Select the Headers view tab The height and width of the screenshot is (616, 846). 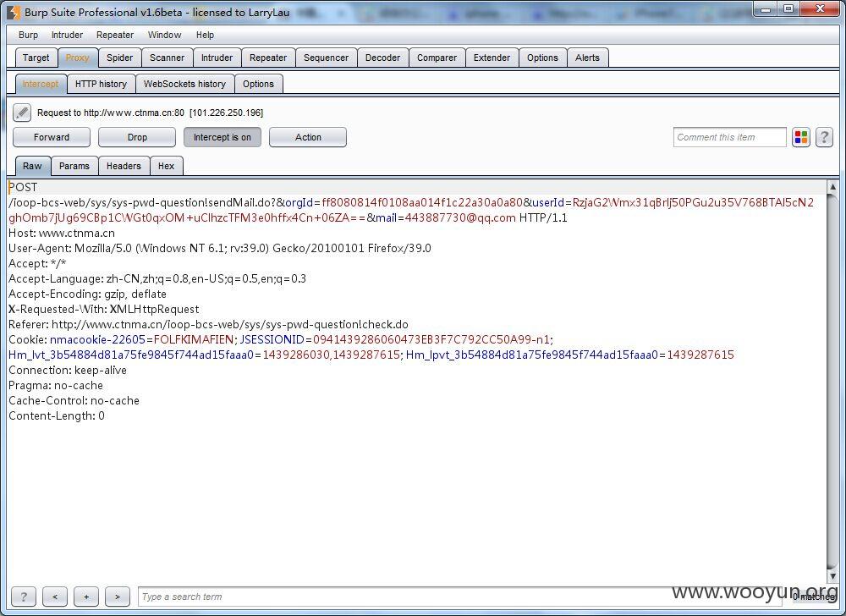[x=124, y=166]
